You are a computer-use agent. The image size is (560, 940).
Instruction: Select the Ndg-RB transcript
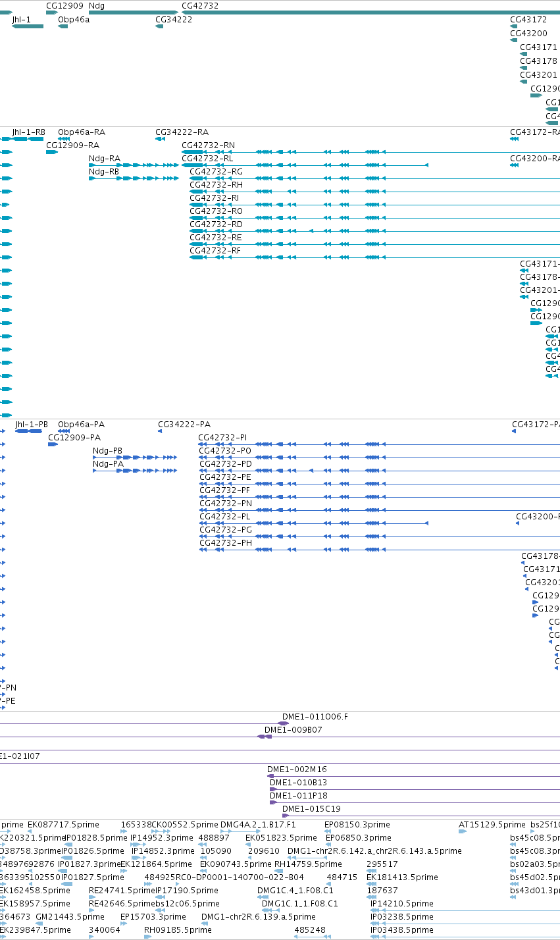[134, 178]
